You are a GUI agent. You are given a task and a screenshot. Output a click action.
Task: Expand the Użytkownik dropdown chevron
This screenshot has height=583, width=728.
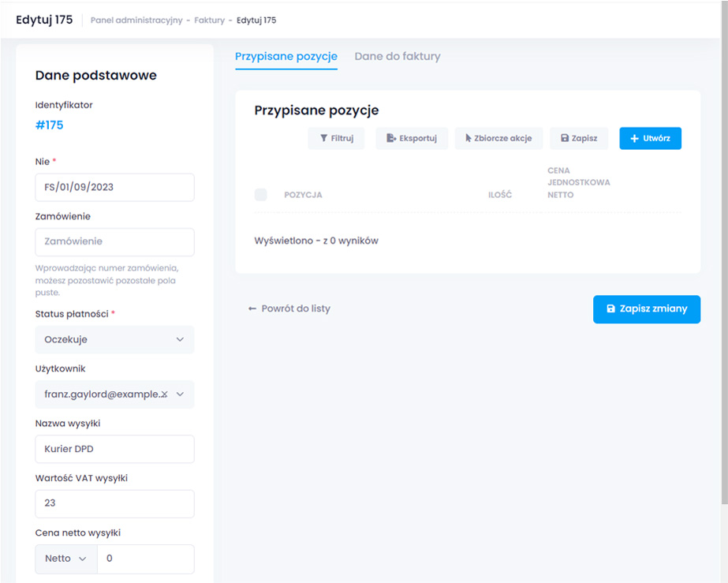181,394
